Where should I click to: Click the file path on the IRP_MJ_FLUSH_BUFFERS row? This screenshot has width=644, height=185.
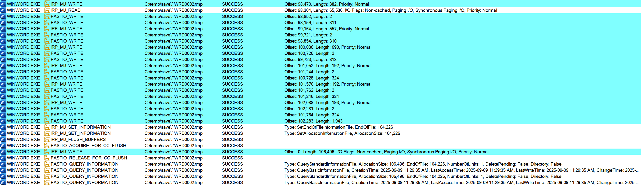[x=173, y=140]
